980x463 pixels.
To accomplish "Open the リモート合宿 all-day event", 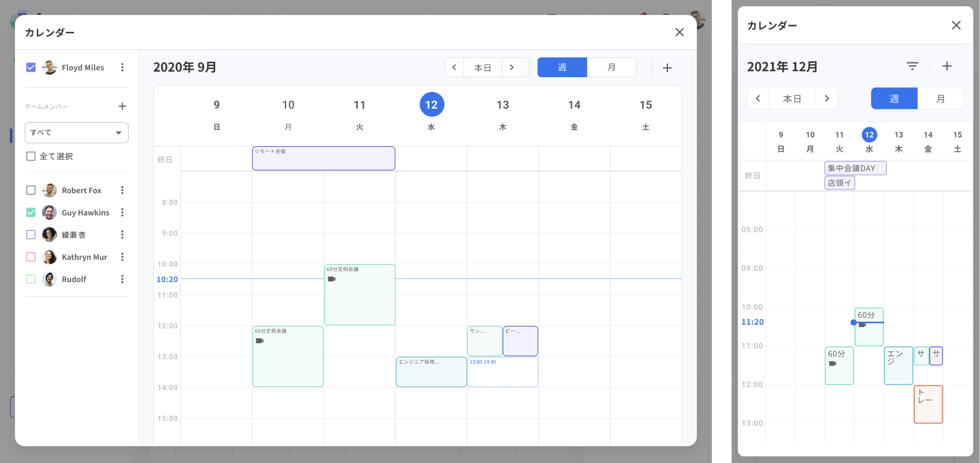I will point(323,159).
